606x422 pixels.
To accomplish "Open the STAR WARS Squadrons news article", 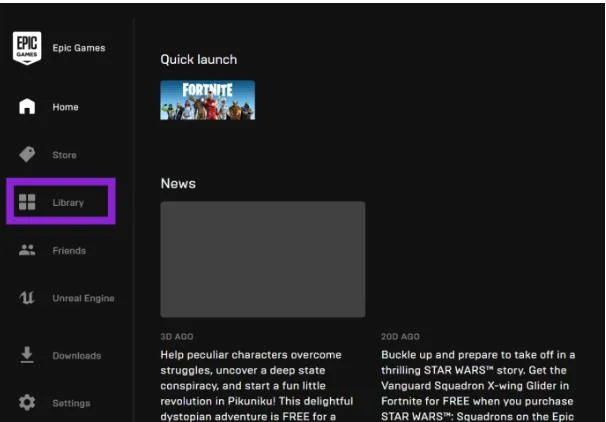I will [478, 385].
